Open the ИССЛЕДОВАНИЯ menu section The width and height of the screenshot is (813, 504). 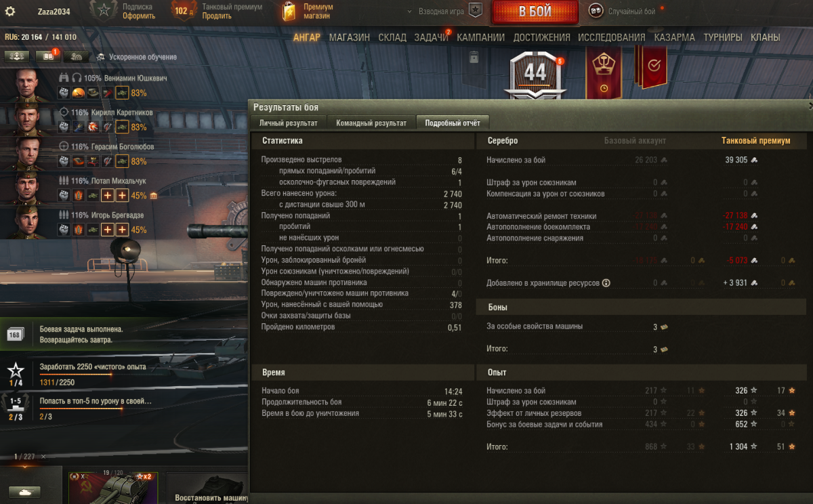click(x=611, y=37)
